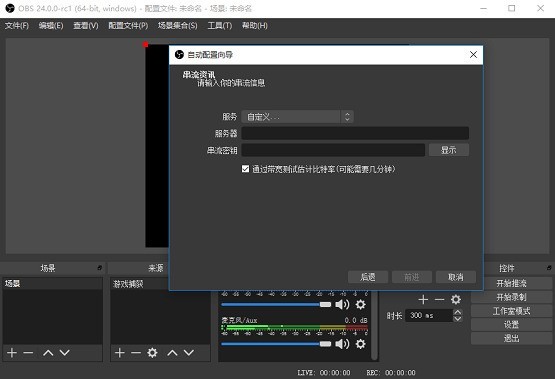Viewport: 555px width, 379px height.
Task: Click the 退出 button
Action: [x=511, y=338]
